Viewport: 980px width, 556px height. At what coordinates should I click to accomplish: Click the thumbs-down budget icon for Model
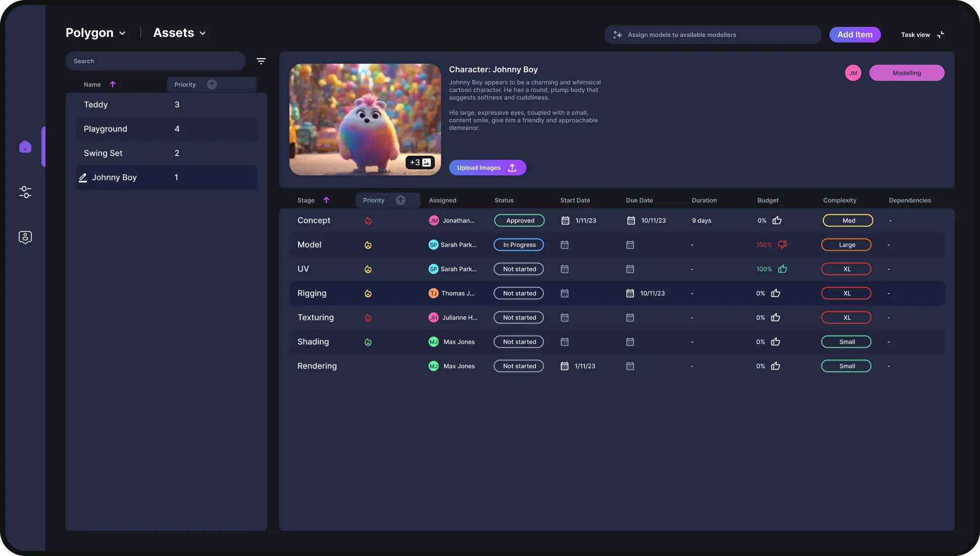pos(782,245)
